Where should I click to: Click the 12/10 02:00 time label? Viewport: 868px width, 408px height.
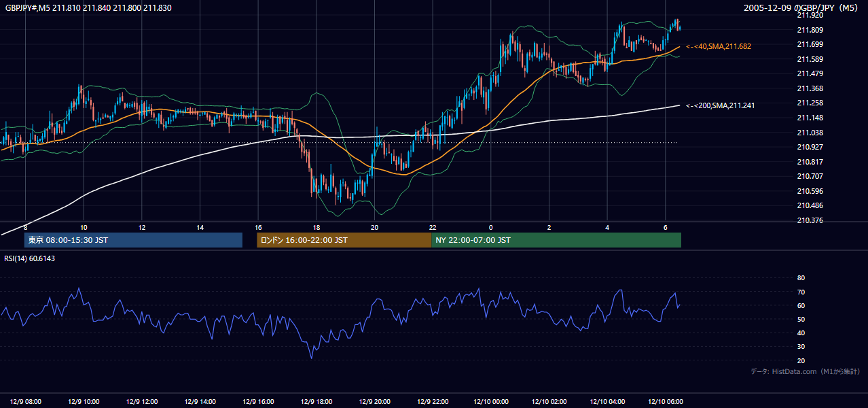549,401
